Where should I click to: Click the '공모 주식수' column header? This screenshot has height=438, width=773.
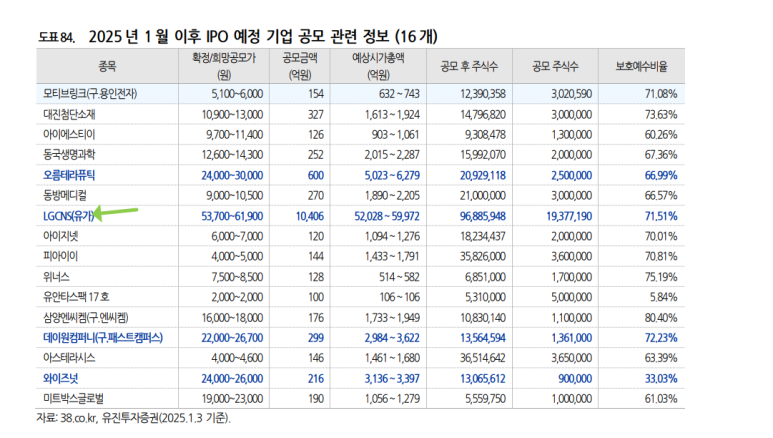pyautogui.click(x=555, y=66)
